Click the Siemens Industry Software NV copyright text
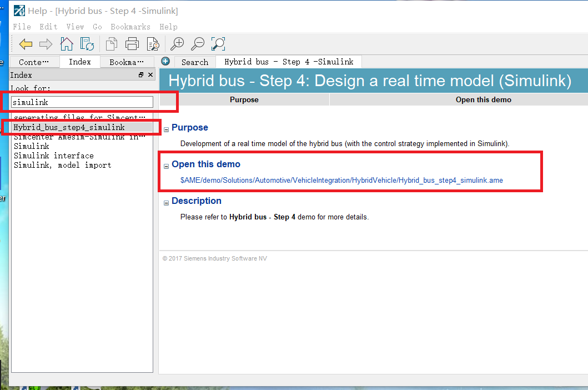This screenshot has height=390, width=588. (215, 258)
